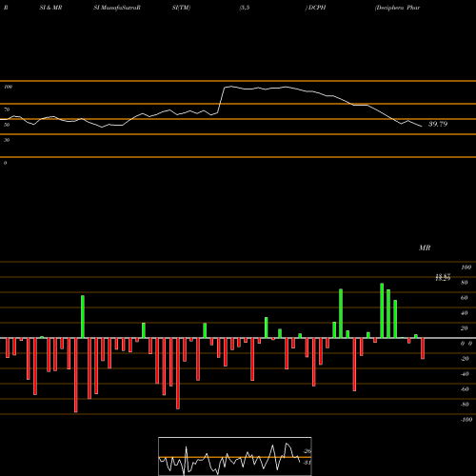Screen dimensions: 476x476
Task: Select the 40 label on MR chart axis
Action: (x=465, y=313)
